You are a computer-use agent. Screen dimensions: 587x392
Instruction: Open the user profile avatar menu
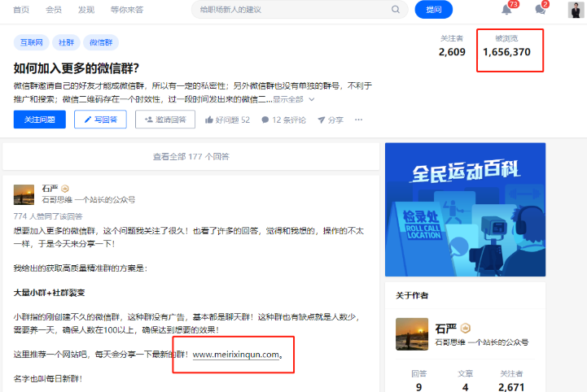(576, 10)
